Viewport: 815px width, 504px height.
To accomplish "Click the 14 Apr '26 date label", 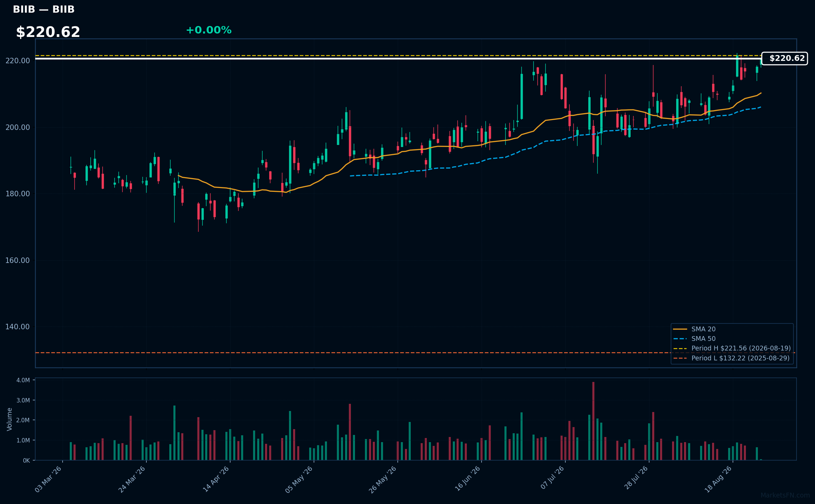I will coord(216,479).
